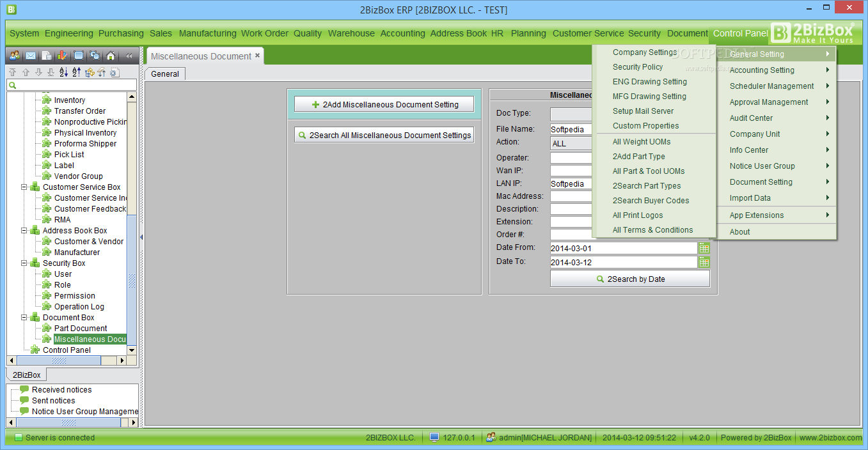This screenshot has width=868, height=450.
Task: Collapse the Security Box tree node
Action: (24, 263)
